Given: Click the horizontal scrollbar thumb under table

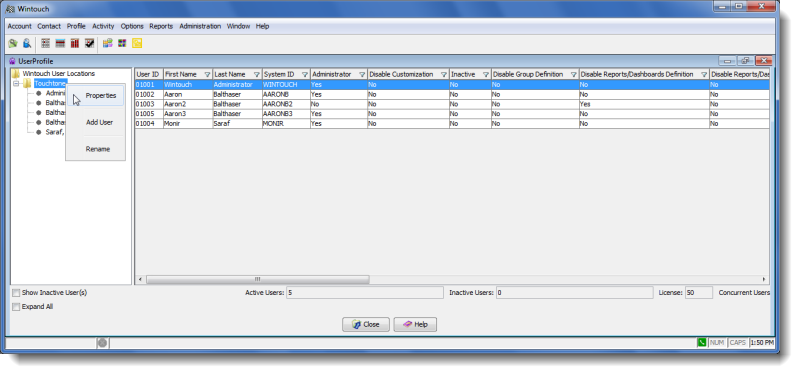Looking at the screenshot, I should (x=258, y=280).
